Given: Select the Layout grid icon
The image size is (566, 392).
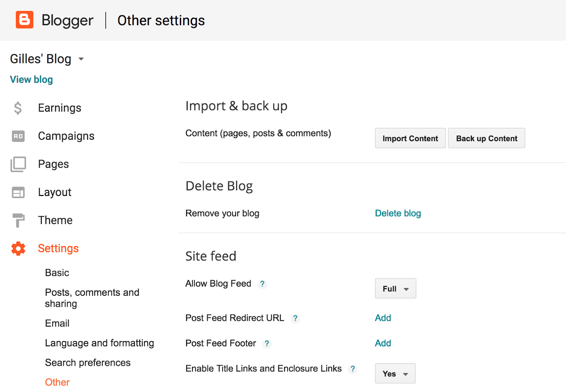Looking at the screenshot, I should [18, 192].
